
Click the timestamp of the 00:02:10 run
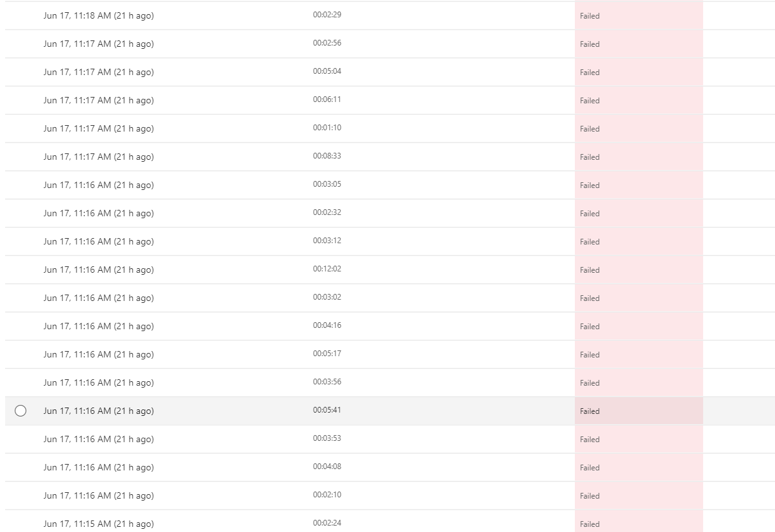pyautogui.click(x=98, y=495)
